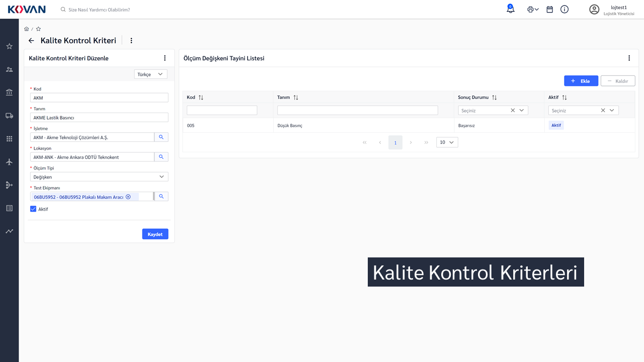Screen dimensions: 644x362
Task: Click breadcrumb favorite star icon
Action: click(x=38, y=29)
